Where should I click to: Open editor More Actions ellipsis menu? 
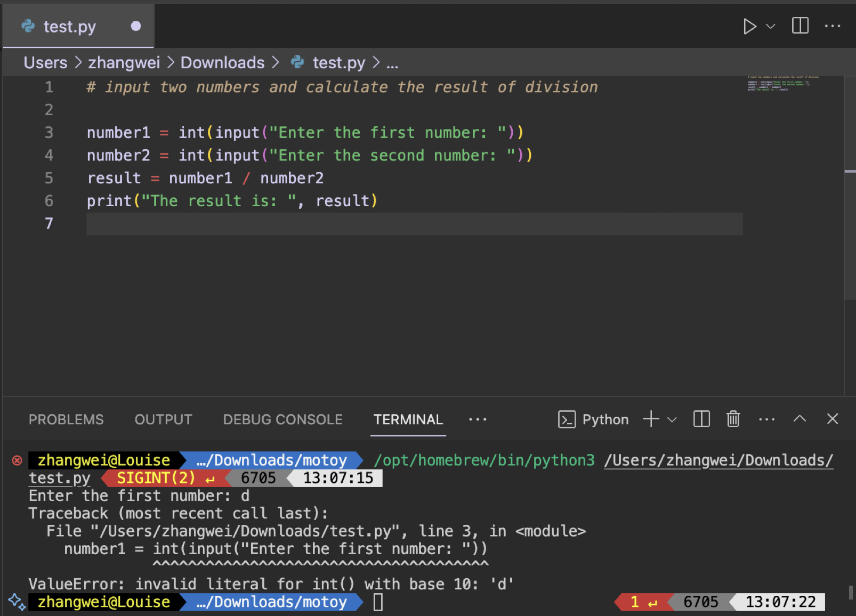click(x=832, y=26)
